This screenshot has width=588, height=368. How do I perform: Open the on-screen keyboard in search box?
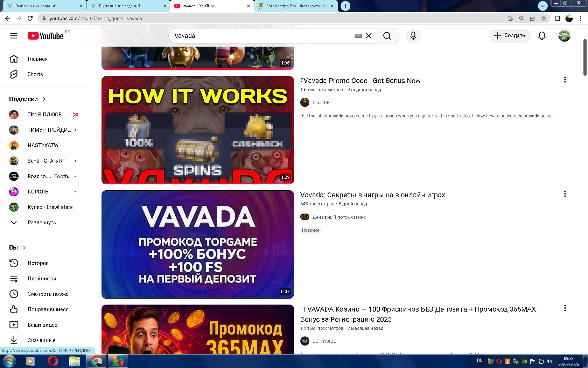358,36
